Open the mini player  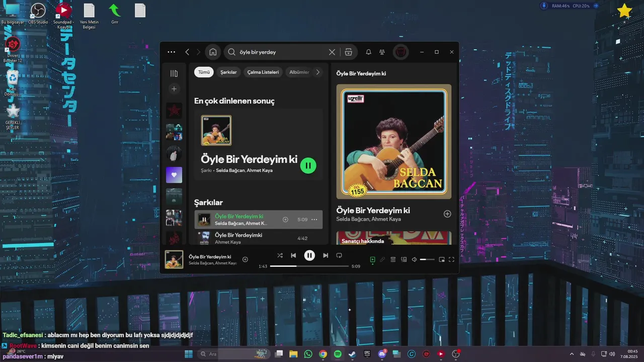click(x=442, y=259)
